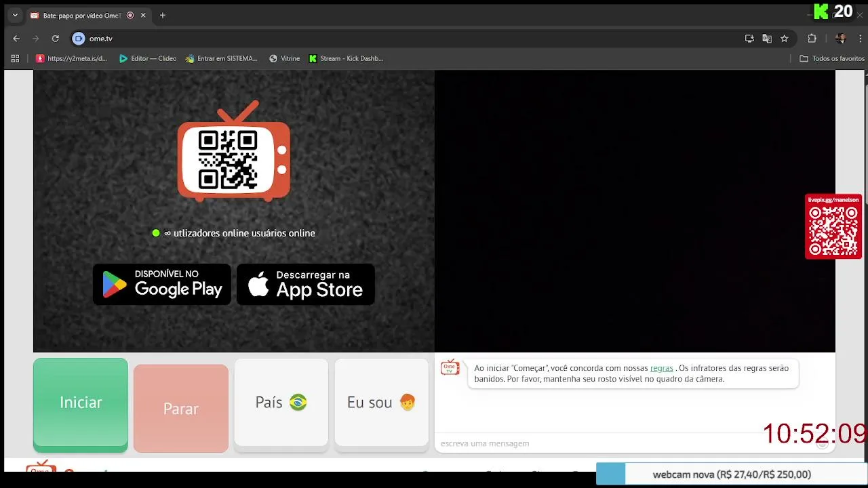This screenshot has height=488, width=868.
Task: Open the Chrome three-dot menu
Action: click(861, 39)
